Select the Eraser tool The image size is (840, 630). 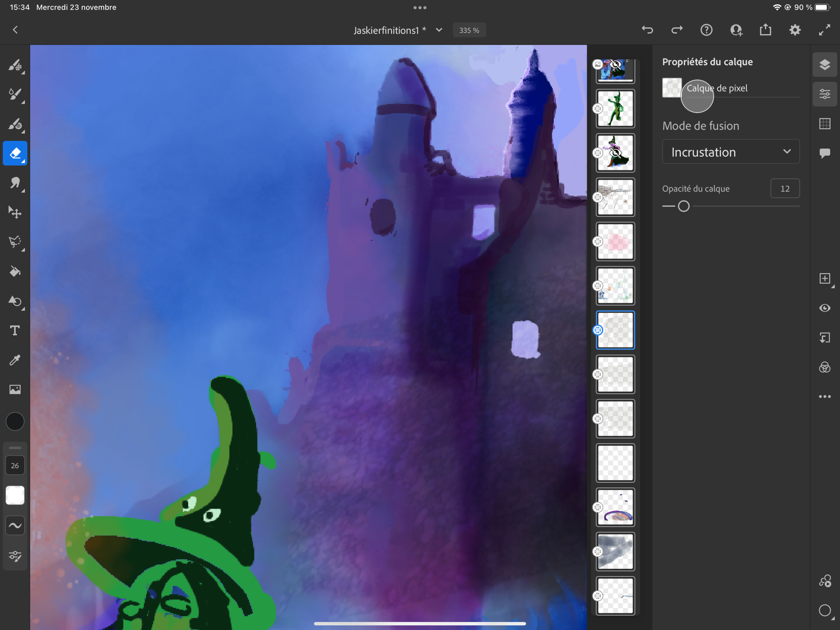15,153
